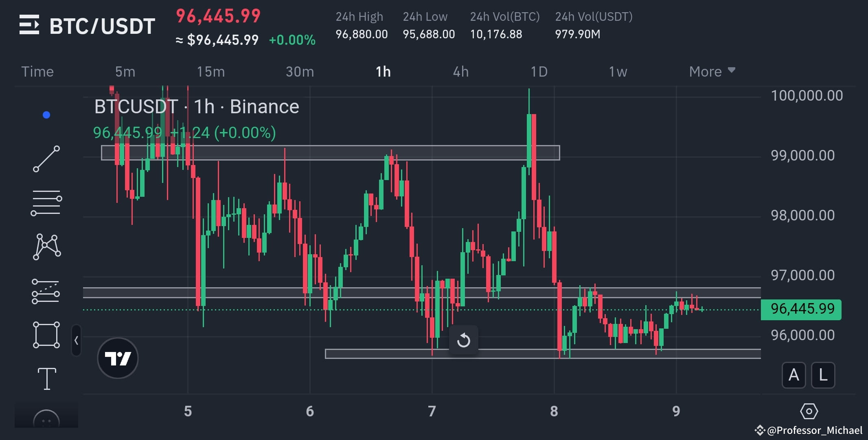Click the TradingView logo watermark
The height and width of the screenshot is (440, 868).
118,358
